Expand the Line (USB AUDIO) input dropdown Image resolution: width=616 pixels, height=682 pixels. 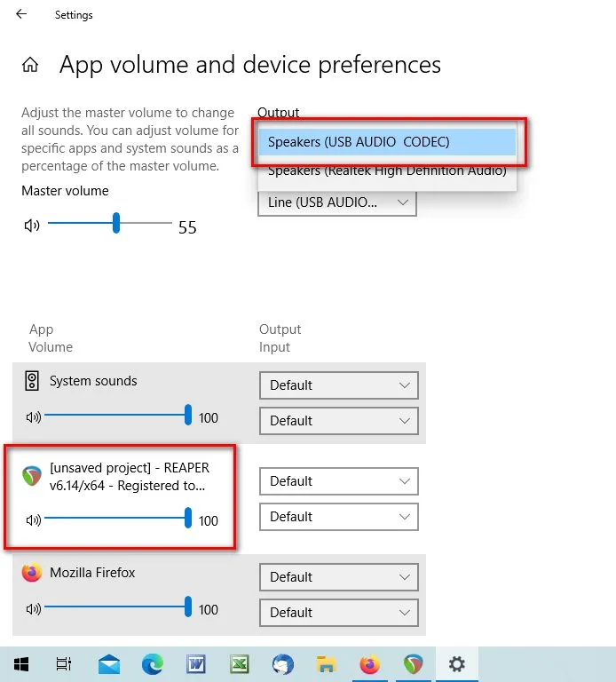point(336,202)
